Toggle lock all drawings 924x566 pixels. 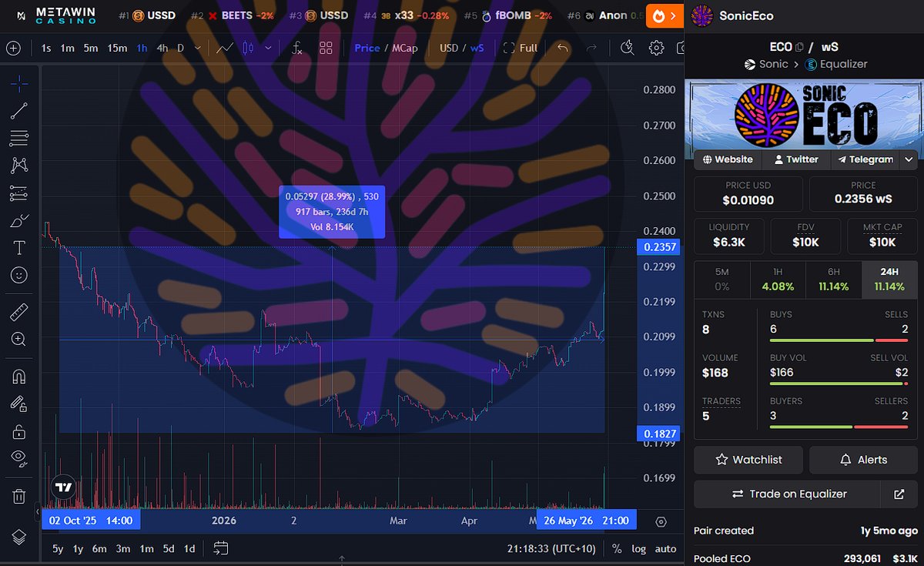click(x=19, y=431)
